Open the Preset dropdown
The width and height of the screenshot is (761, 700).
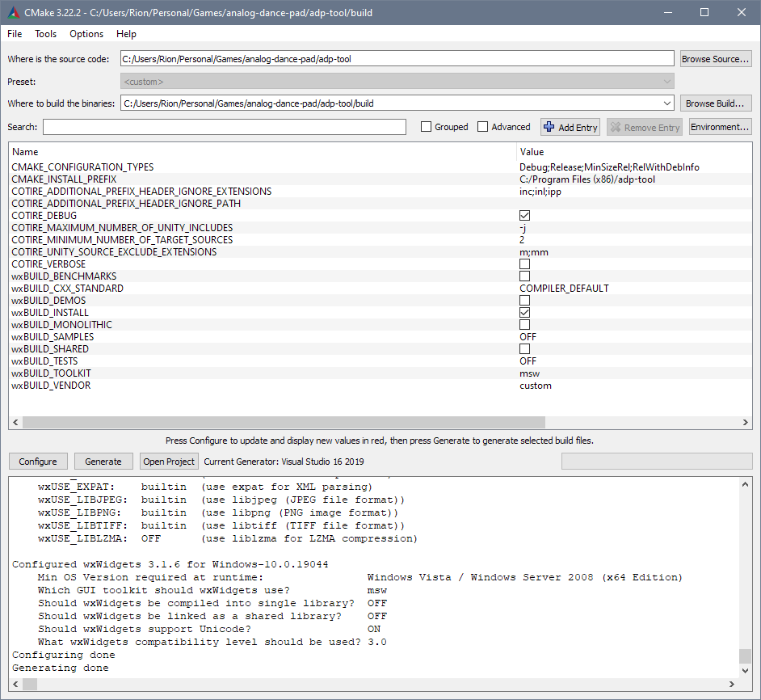tap(666, 82)
